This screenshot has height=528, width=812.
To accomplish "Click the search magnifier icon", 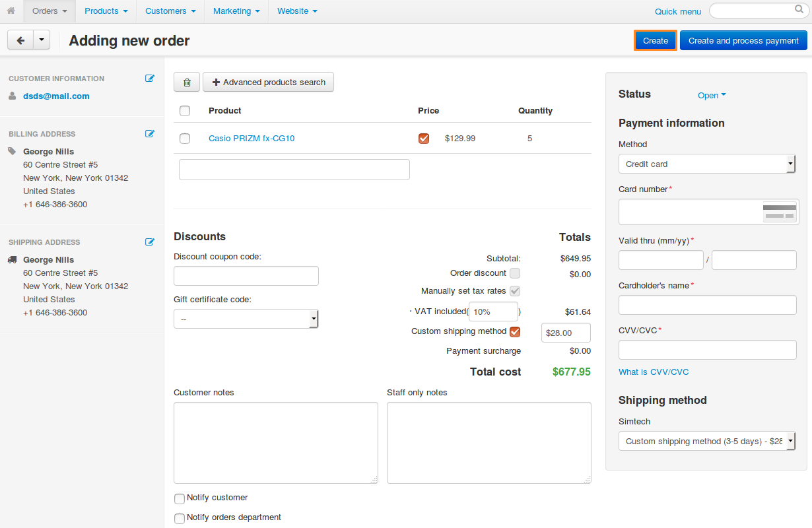I will coord(798,10).
